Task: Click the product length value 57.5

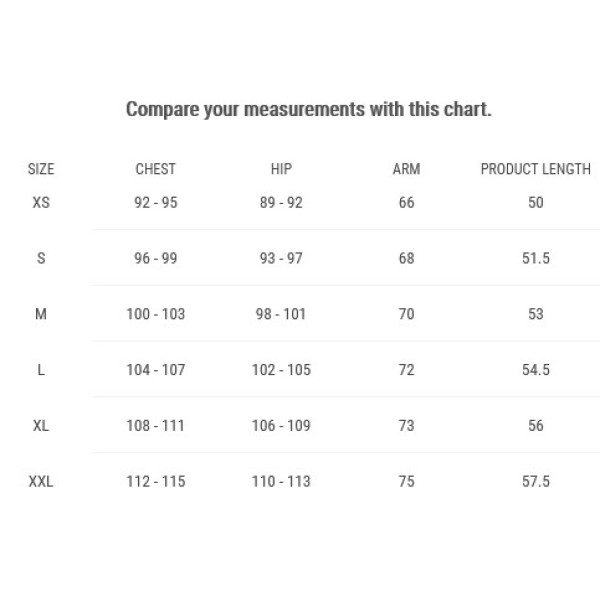Action: tap(536, 481)
